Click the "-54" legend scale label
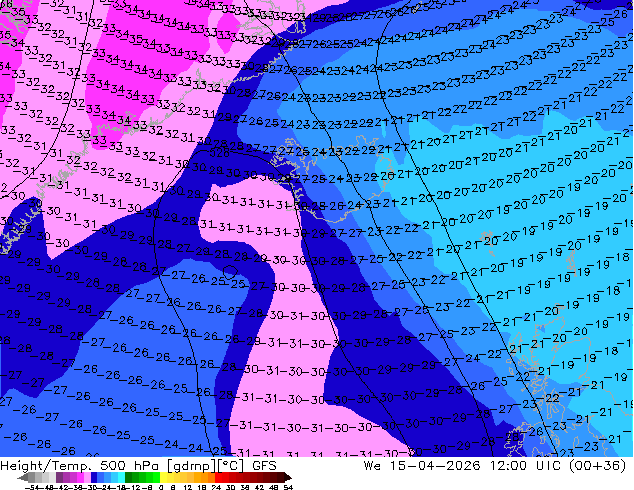This screenshot has width=634, height=490. [31, 487]
